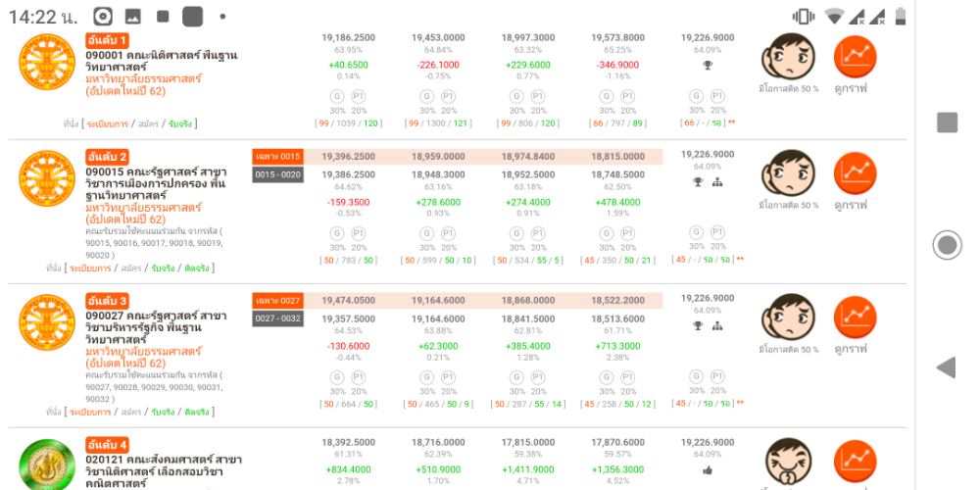The image size is (980, 490).
Task: Tap the green university logo for rank 4
Action: (x=47, y=466)
